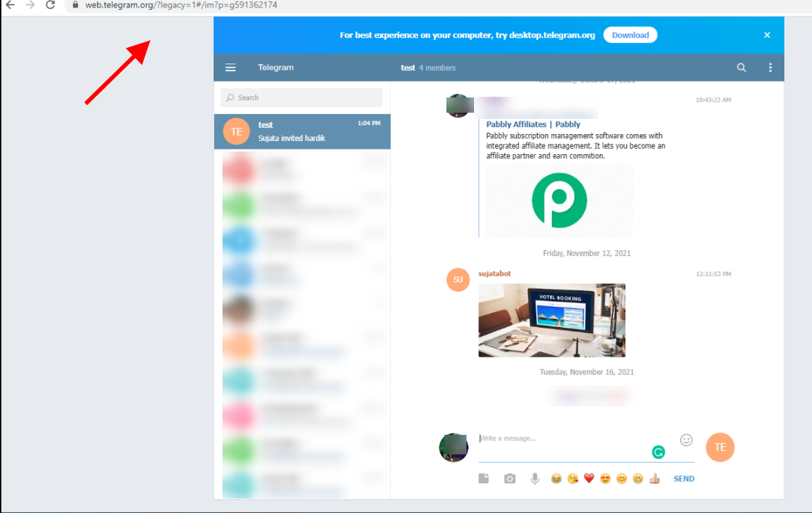Open the emoji picker smiley icon
812x513 pixels.
(x=686, y=440)
